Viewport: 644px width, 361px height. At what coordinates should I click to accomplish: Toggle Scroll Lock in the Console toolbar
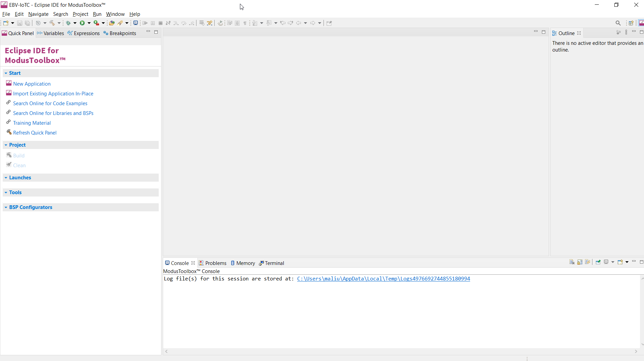pyautogui.click(x=580, y=262)
